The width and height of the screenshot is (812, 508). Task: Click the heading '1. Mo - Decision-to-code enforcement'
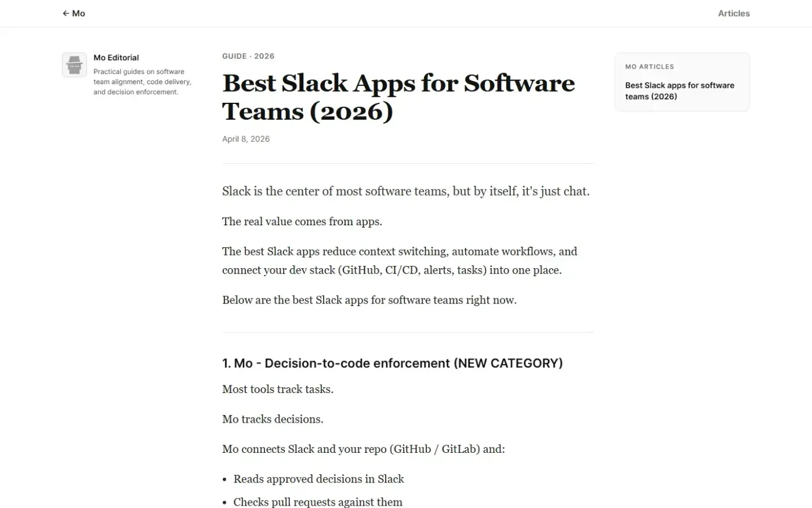click(393, 363)
